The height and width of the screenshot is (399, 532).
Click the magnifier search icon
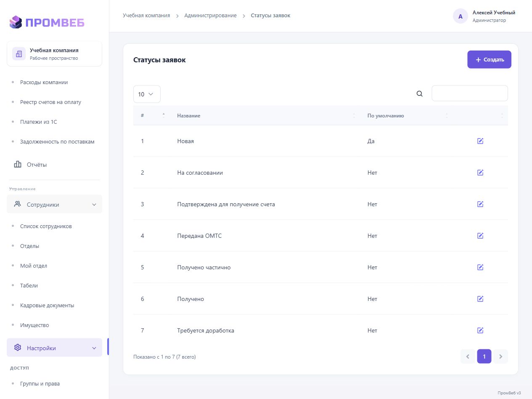click(419, 94)
